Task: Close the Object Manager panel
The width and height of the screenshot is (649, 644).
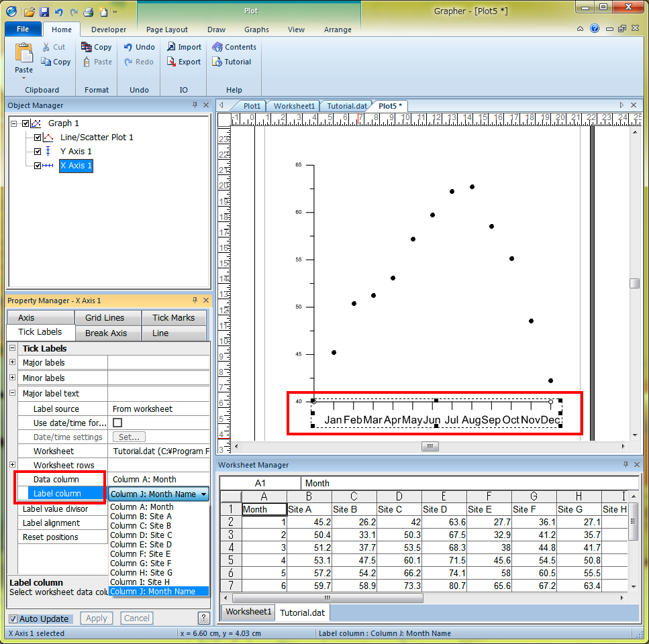Action: [206, 105]
